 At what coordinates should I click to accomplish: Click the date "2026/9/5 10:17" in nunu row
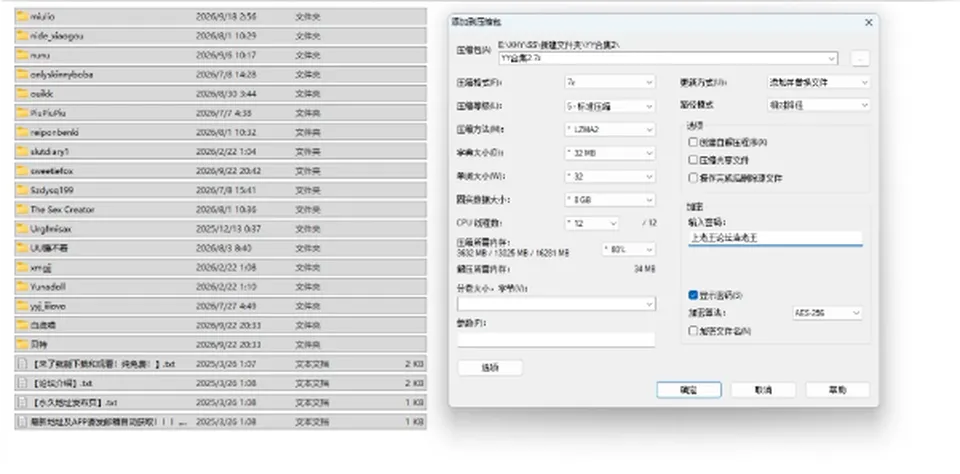[226, 55]
